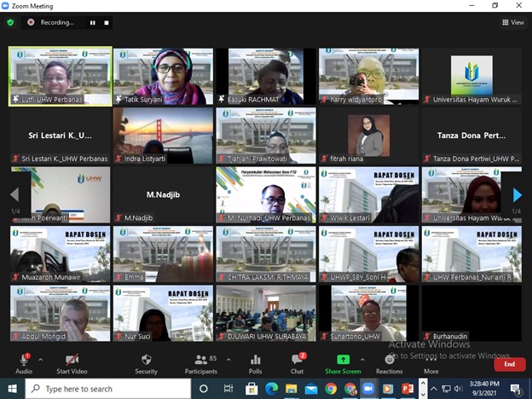
Task: Switch to Zoom app in taskbar
Action: point(368,389)
